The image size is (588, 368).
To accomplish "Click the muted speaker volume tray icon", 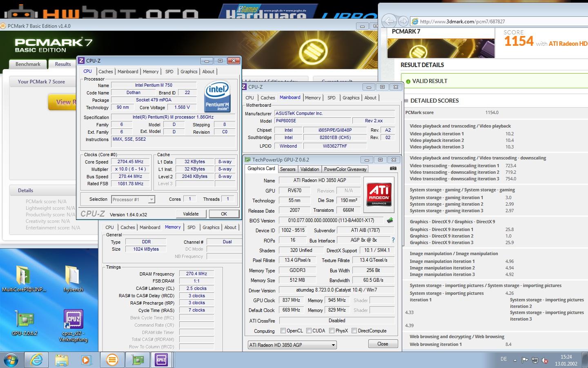I will (545, 361).
